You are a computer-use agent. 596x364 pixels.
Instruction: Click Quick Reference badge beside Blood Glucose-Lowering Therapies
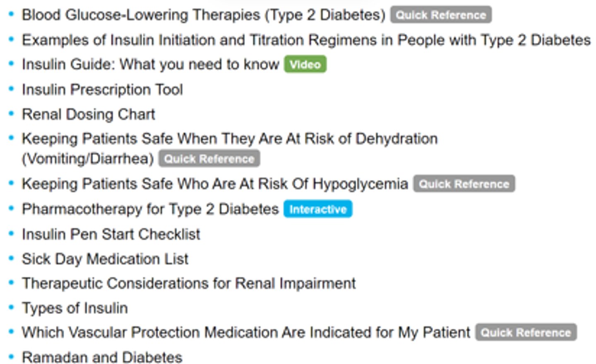tap(441, 15)
